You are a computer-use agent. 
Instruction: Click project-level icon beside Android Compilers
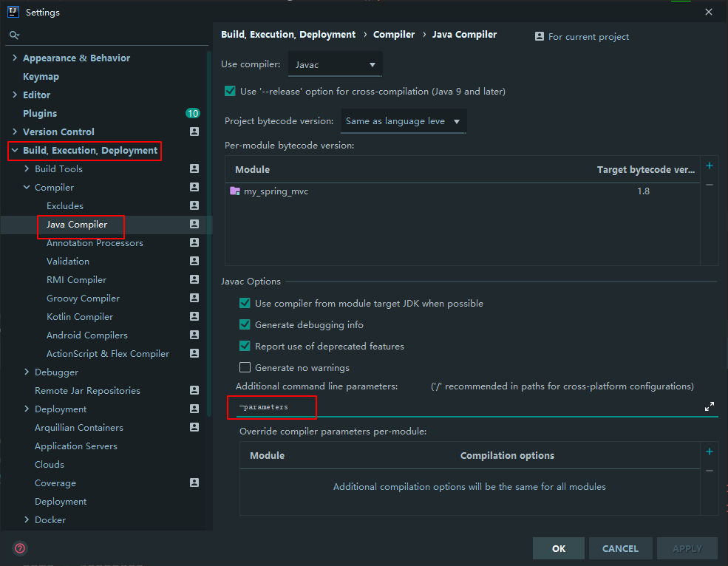(194, 335)
